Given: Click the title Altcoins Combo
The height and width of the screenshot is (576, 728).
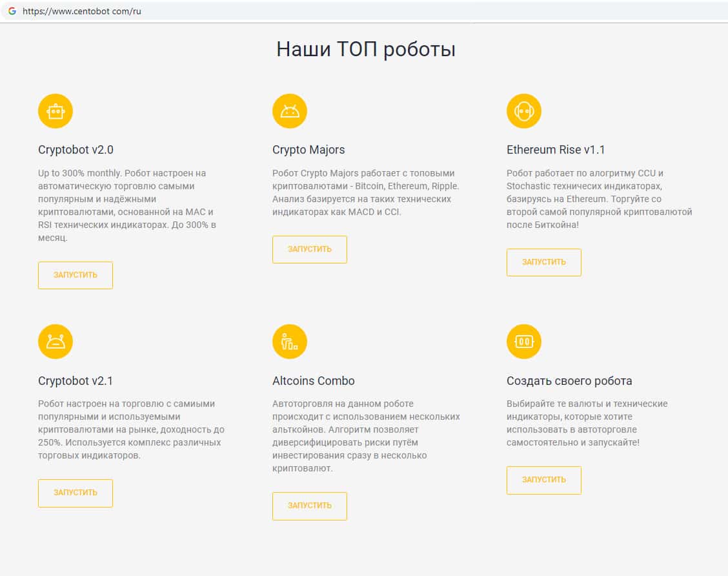Looking at the screenshot, I should (314, 381).
